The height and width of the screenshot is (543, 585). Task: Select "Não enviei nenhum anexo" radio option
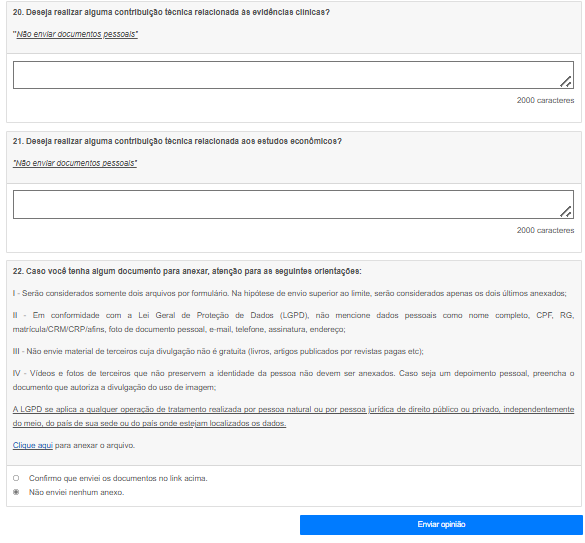coord(16,492)
